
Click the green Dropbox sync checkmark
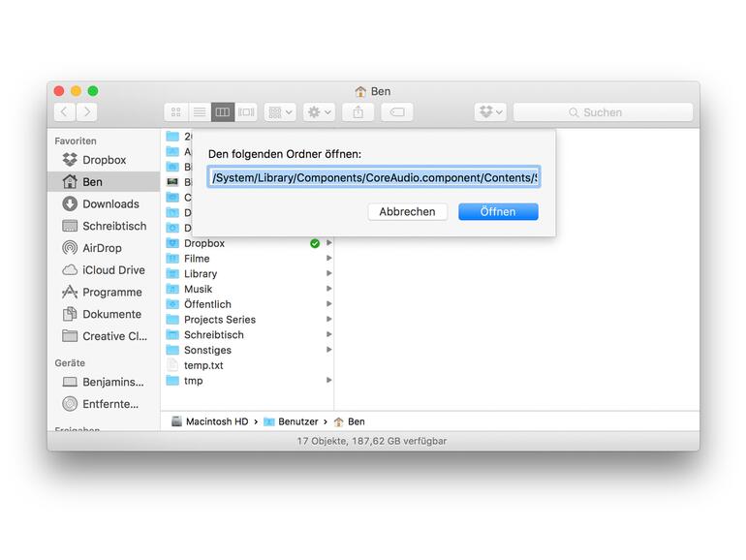click(x=315, y=243)
